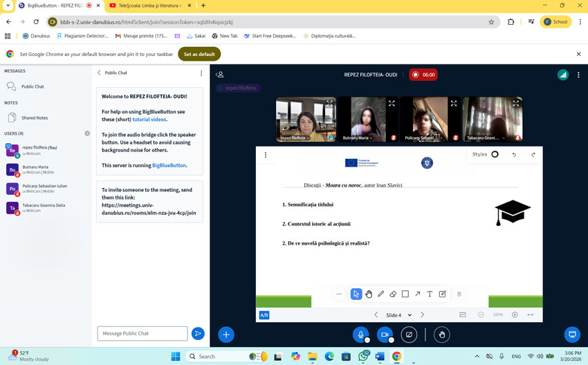The width and height of the screenshot is (588, 365).
Task: Toggle users and messages panel
Action: pyautogui.click(x=220, y=75)
